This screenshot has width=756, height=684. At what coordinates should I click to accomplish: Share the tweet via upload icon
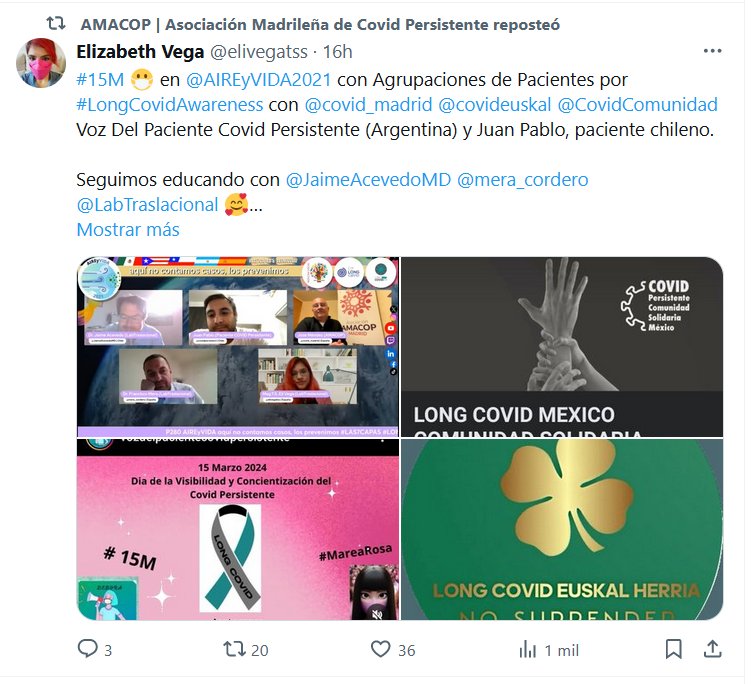click(x=712, y=649)
